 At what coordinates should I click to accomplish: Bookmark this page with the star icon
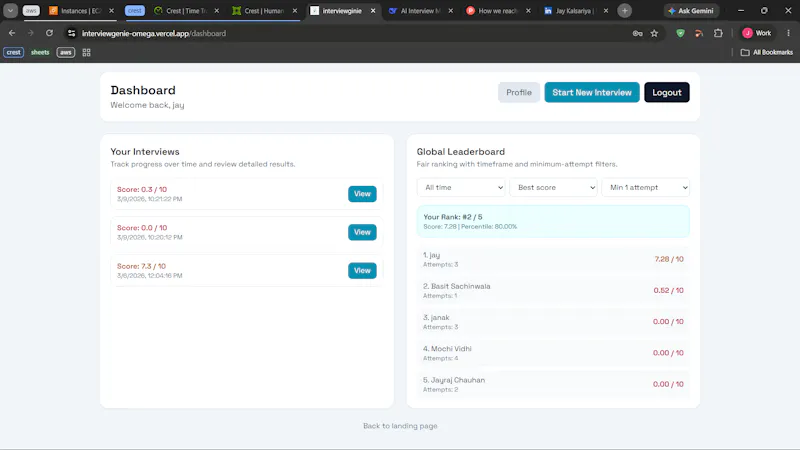click(x=654, y=33)
